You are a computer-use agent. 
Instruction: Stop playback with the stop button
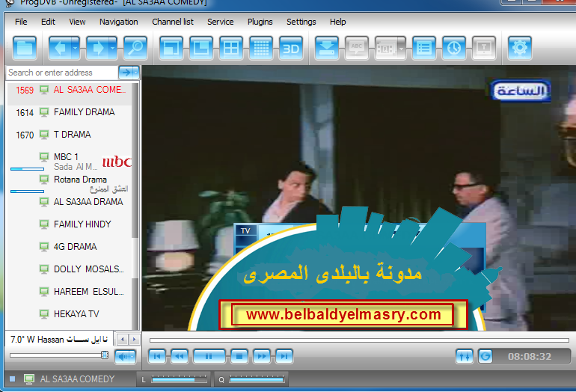[239, 356]
